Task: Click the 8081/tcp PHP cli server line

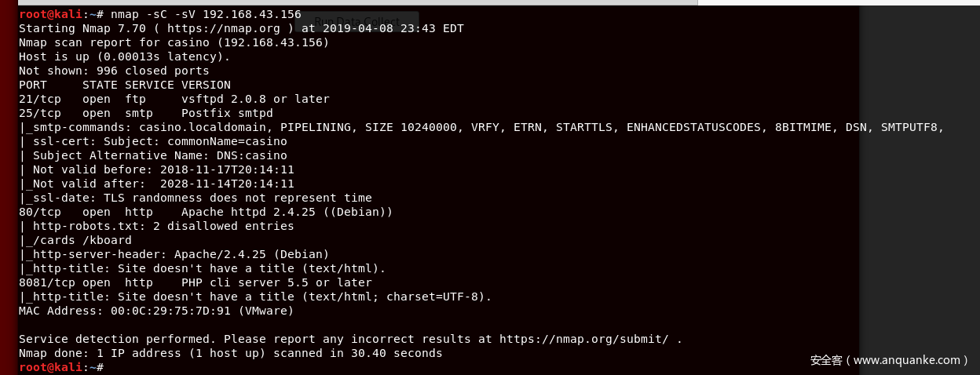Action: click(196, 282)
